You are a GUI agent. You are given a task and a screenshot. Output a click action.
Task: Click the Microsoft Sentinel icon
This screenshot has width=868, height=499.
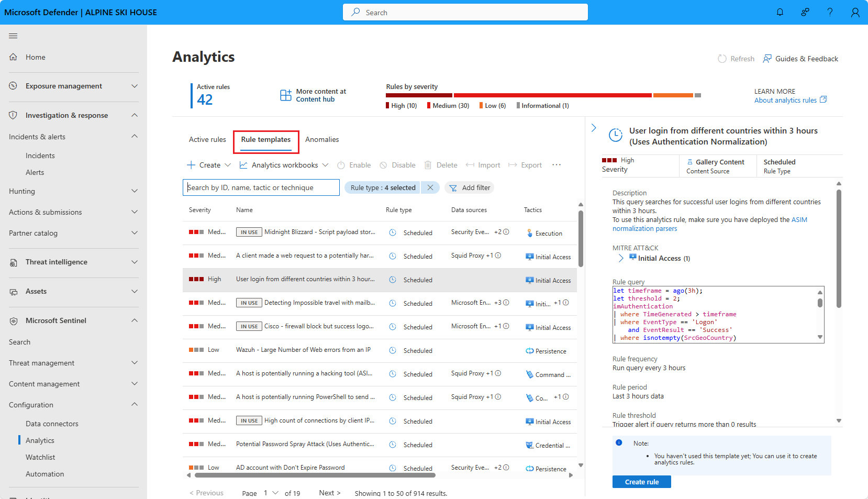click(x=13, y=320)
